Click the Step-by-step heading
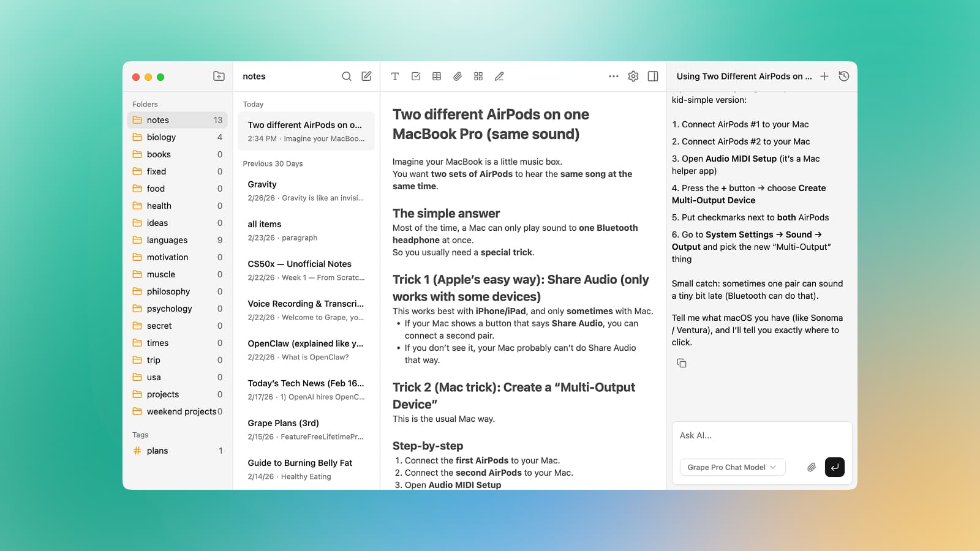Image resolution: width=980 pixels, height=551 pixels. tap(428, 446)
